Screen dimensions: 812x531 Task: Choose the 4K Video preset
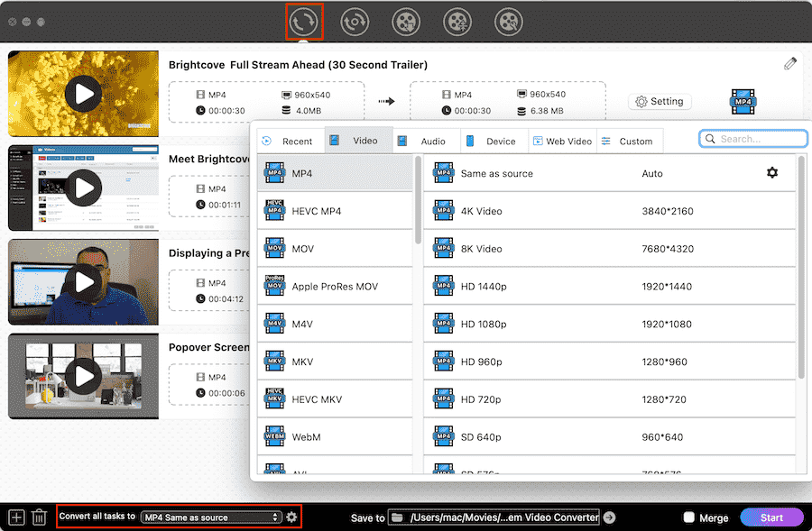pyautogui.click(x=610, y=211)
